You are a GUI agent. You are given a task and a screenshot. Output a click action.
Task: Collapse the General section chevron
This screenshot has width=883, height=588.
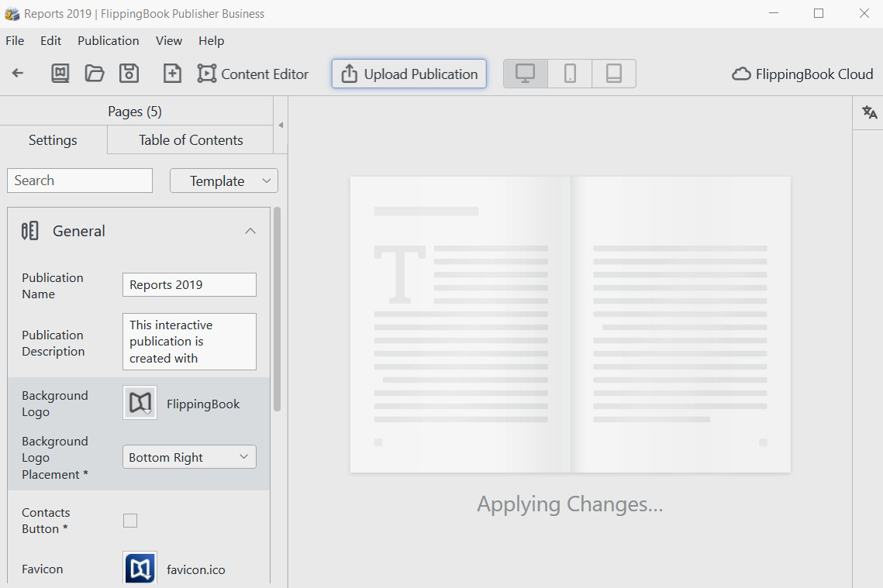point(250,232)
